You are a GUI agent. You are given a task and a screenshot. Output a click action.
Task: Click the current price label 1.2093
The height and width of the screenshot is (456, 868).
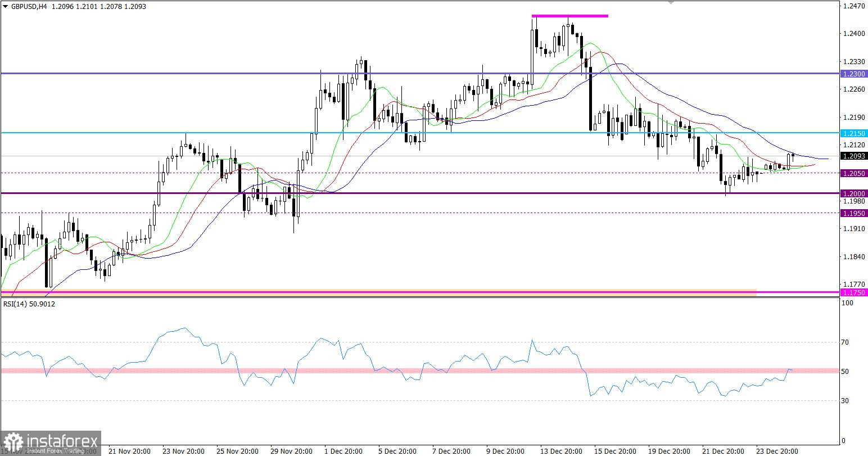(x=854, y=156)
